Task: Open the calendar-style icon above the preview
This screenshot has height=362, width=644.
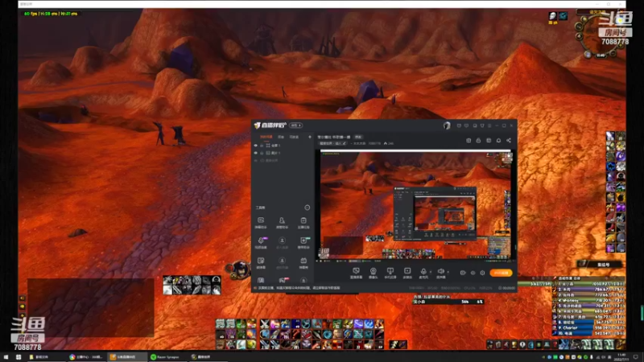Action: coord(469,140)
